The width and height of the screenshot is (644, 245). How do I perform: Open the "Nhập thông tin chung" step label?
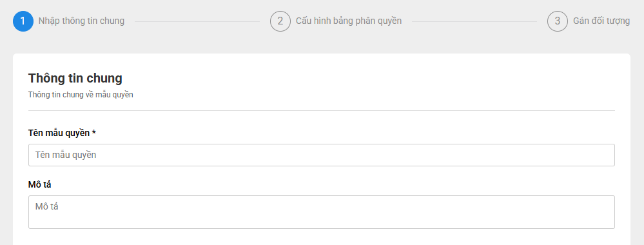[x=81, y=21]
